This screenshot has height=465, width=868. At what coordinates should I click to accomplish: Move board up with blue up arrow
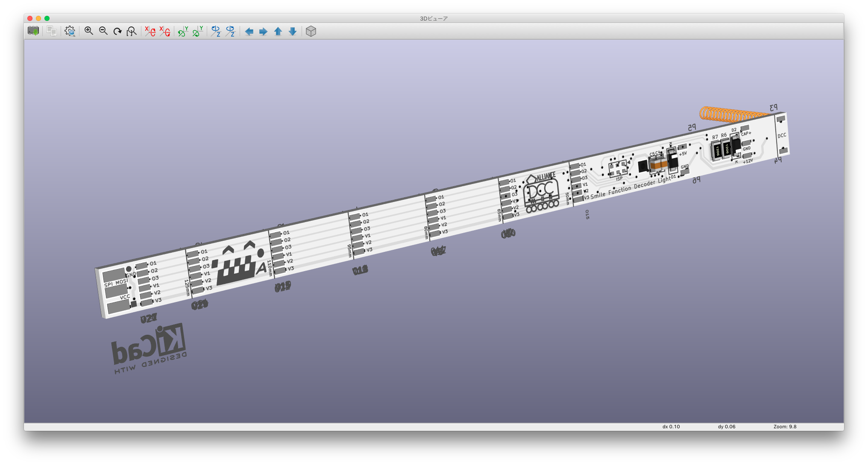[278, 32]
